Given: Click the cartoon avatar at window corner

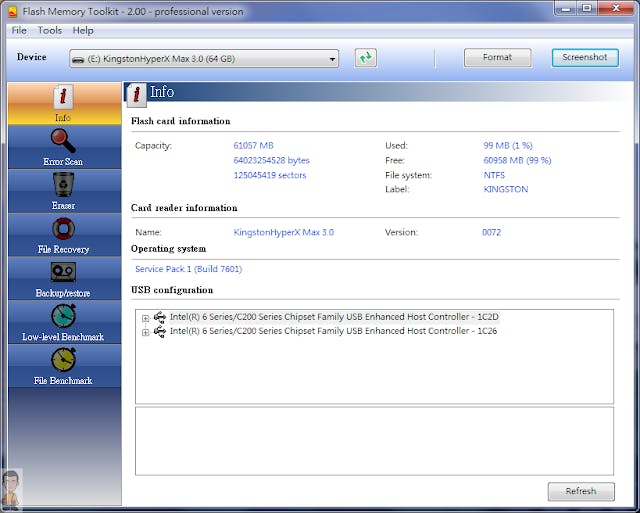Looking at the screenshot, I should 11,489.
